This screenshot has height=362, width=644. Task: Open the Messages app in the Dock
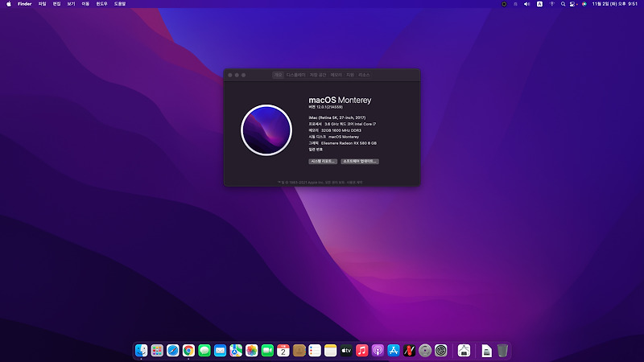204,351
